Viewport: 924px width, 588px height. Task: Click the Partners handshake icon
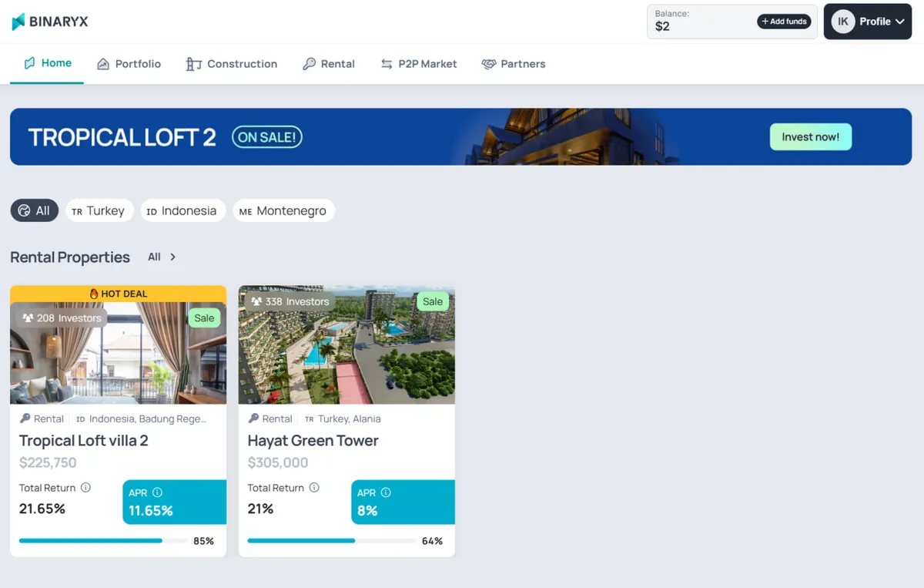[488, 64]
